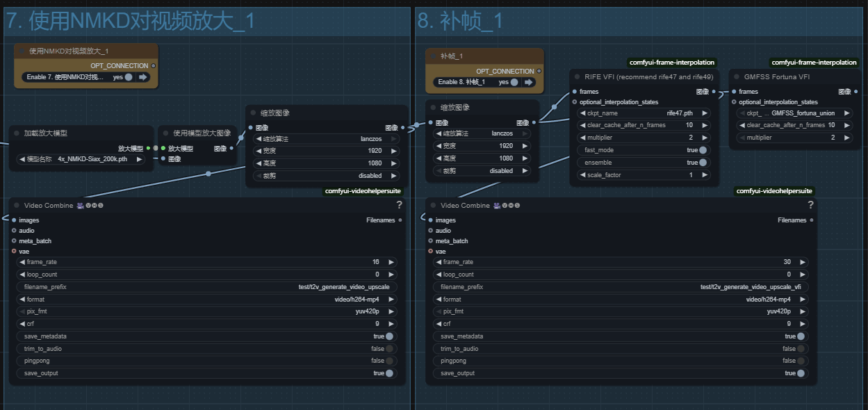Collapse the 加载放大模型 node via title dot
Viewport: 868px width, 410px height.
pyautogui.click(x=16, y=133)
